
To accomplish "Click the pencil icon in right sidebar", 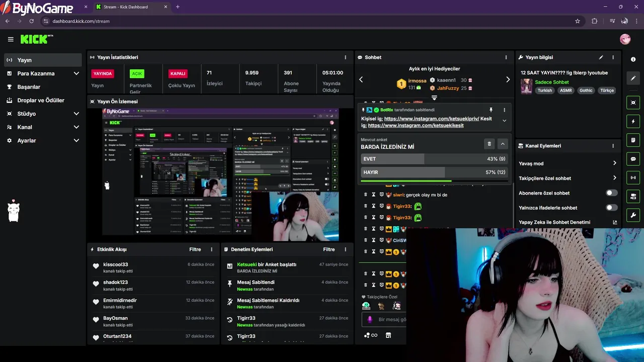I will [633, 78].
